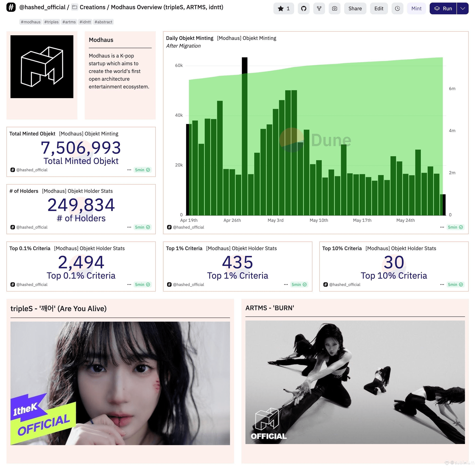Viewport: 476px width, 467px height.
Task: Click the dashboard title 'Modhaus Overview (tripleS, ARTMS, idntt)'
Action: [167, 7]
